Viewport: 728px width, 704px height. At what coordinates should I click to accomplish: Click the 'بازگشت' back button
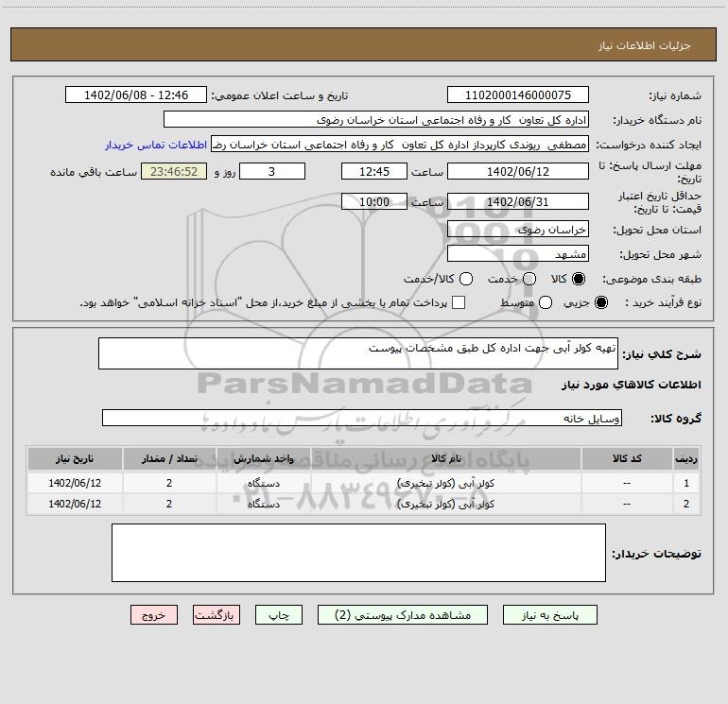tap(217, 615)
